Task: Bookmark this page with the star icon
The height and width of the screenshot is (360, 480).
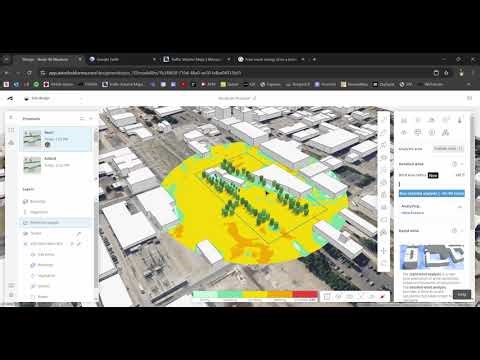Action: tap(446, 73)
